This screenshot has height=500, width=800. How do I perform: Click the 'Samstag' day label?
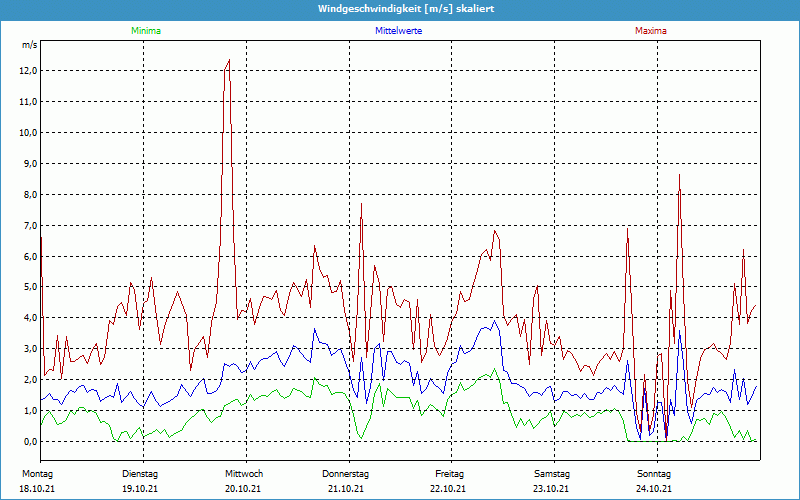point(552,474)
